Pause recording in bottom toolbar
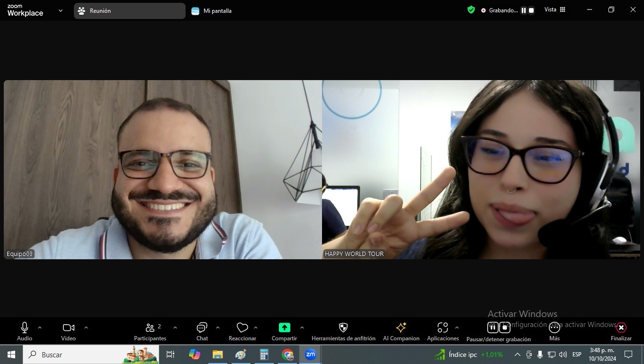 [492, 328]
